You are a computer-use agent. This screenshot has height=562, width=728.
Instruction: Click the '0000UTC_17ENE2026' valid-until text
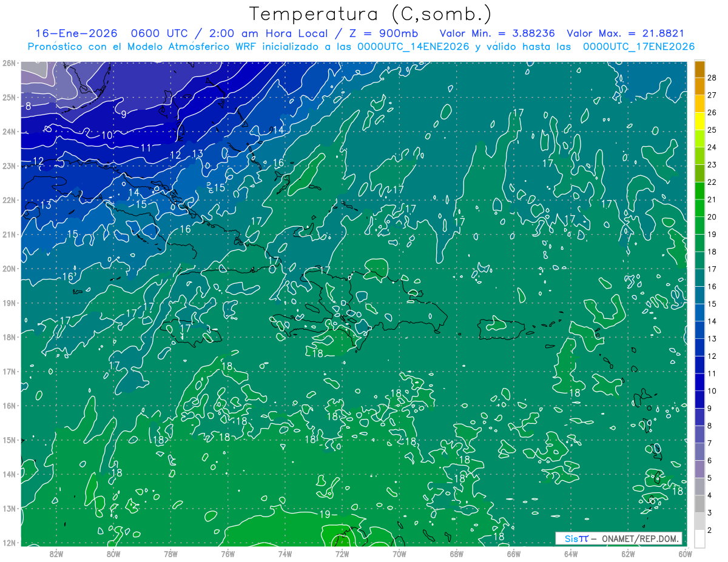[639, 47]
